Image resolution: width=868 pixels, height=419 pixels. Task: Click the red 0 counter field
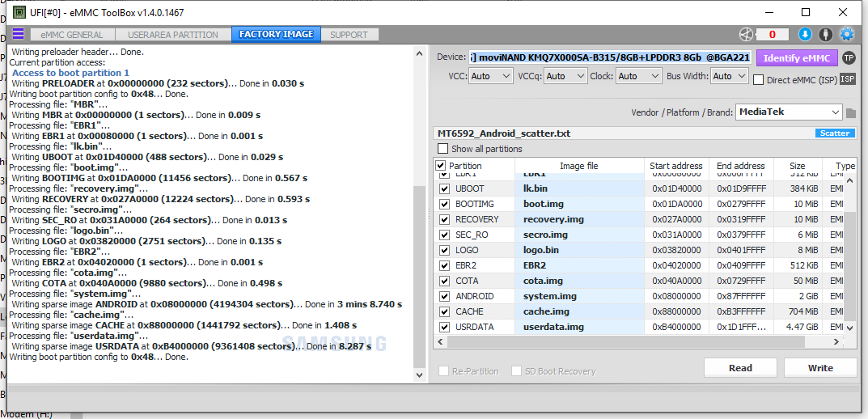point(773,34)
